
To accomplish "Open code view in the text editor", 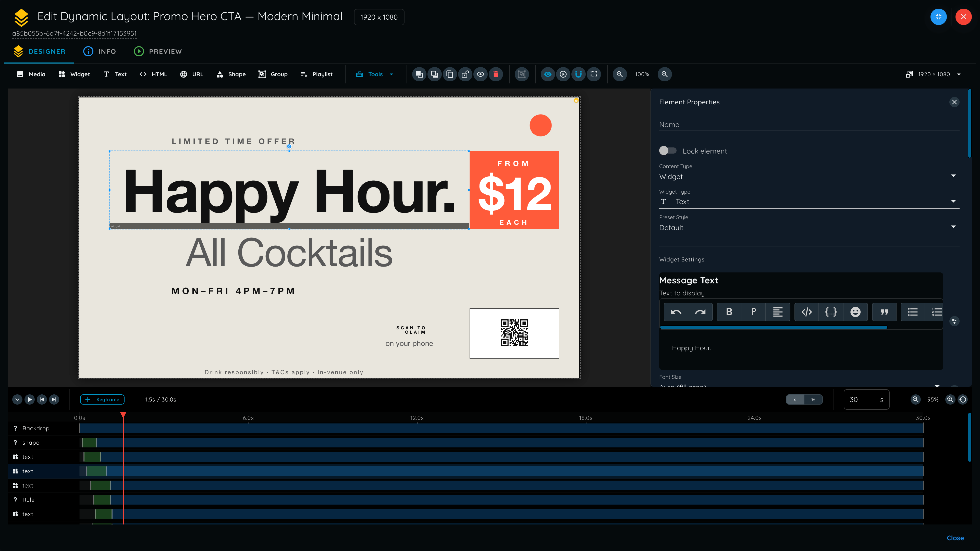I will point(807,312).
